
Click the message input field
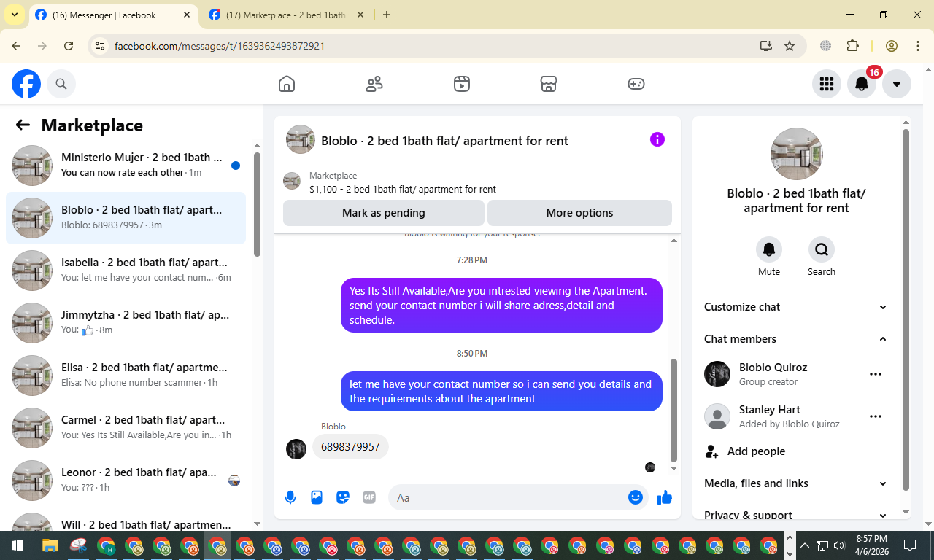(x=507, y=497)
